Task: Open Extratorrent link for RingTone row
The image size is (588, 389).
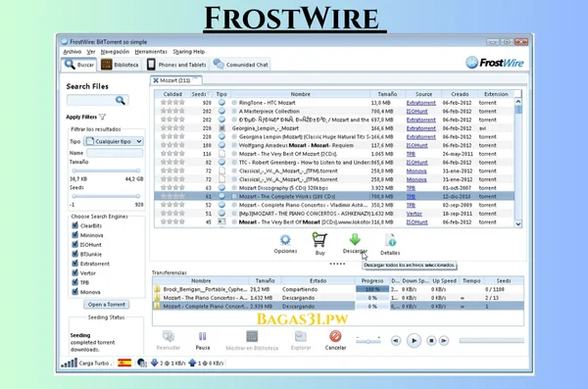Action: click(x=420, y=103)
